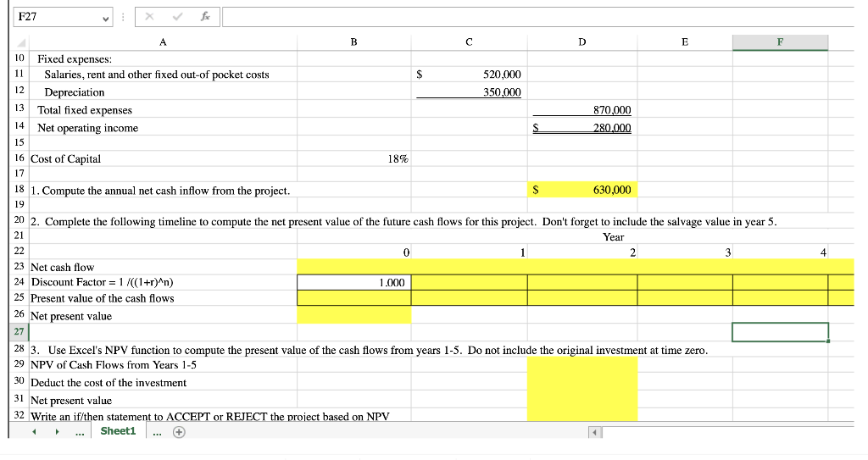Click horizontal scrollbar left arrow
This screenshot has width=868, height=460.
tap(595, 432)
